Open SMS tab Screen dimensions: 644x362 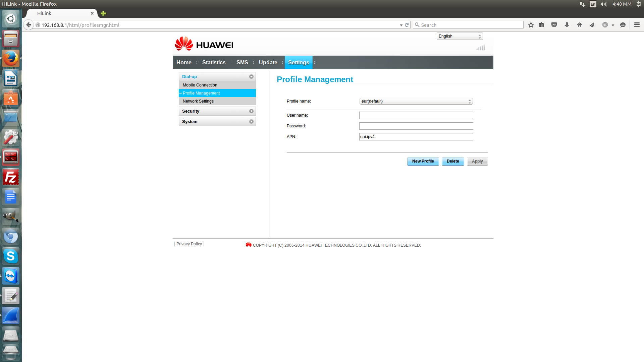242,62
